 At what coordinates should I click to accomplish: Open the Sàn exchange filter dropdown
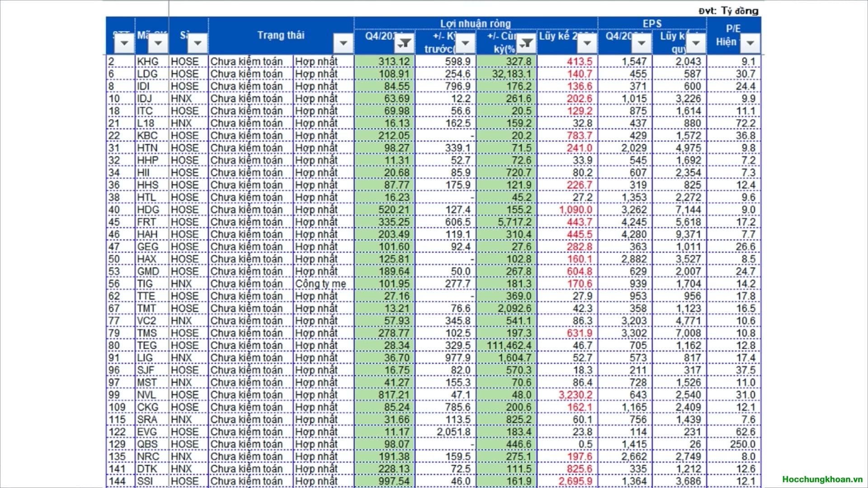198,44
